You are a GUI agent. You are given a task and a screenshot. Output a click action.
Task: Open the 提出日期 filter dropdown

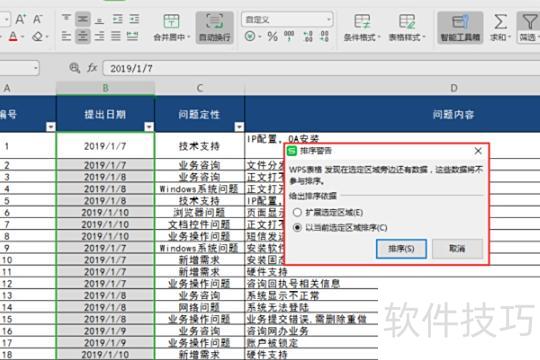point(149,127)
